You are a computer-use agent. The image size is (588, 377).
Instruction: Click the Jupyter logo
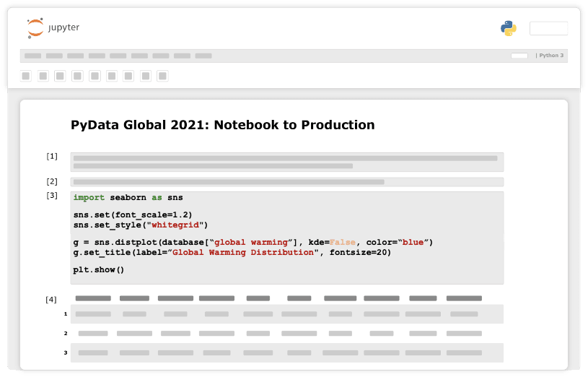(x=53, y=27)
